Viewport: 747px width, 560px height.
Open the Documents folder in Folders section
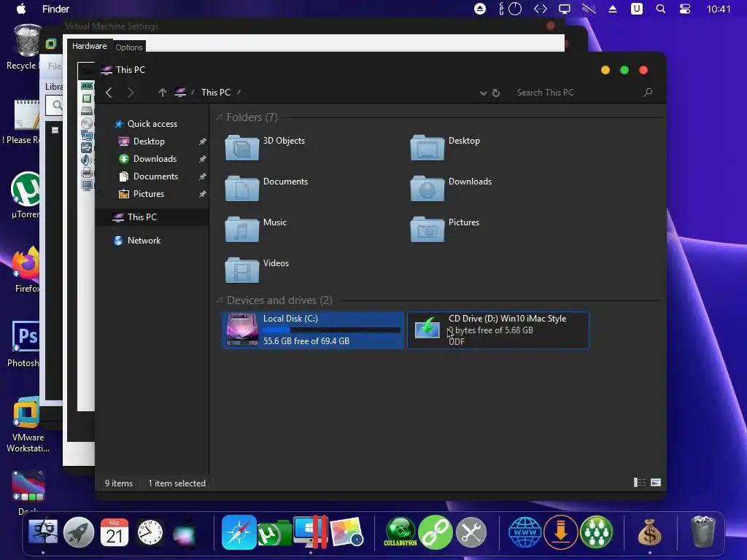click(x=266, y=188)
